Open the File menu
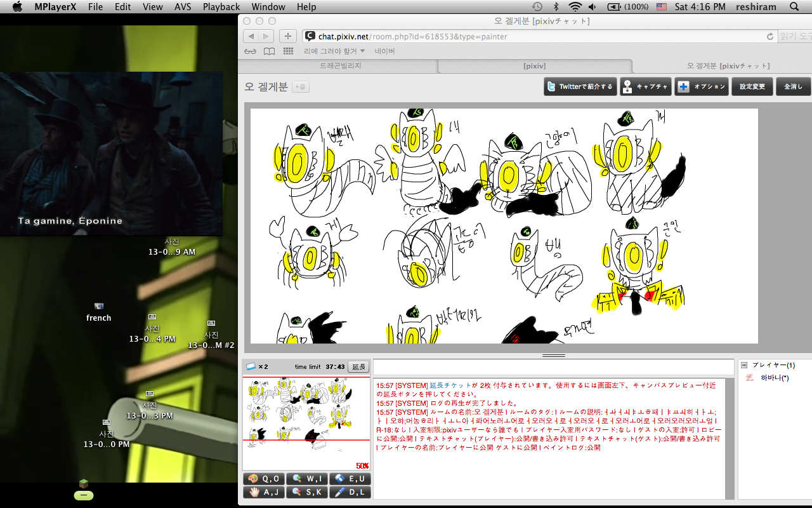 pos(95,7)
